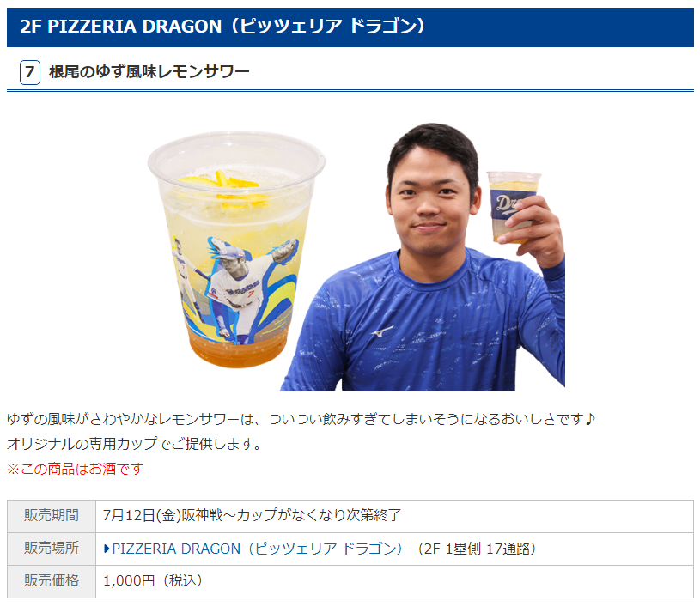Click the first description line about ゆずの風味
700x607 pixels.
pyautogui.click(x=301, y=419)
